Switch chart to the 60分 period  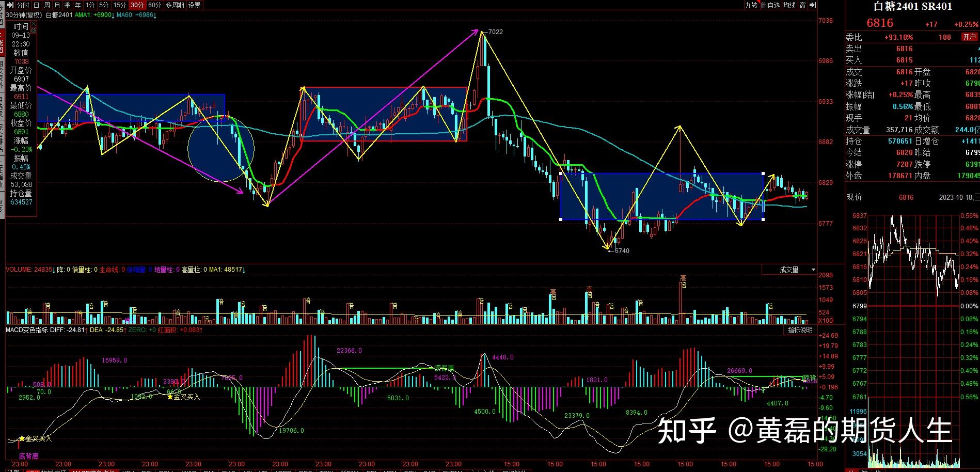pyautogui.click(x=155, y=5)
